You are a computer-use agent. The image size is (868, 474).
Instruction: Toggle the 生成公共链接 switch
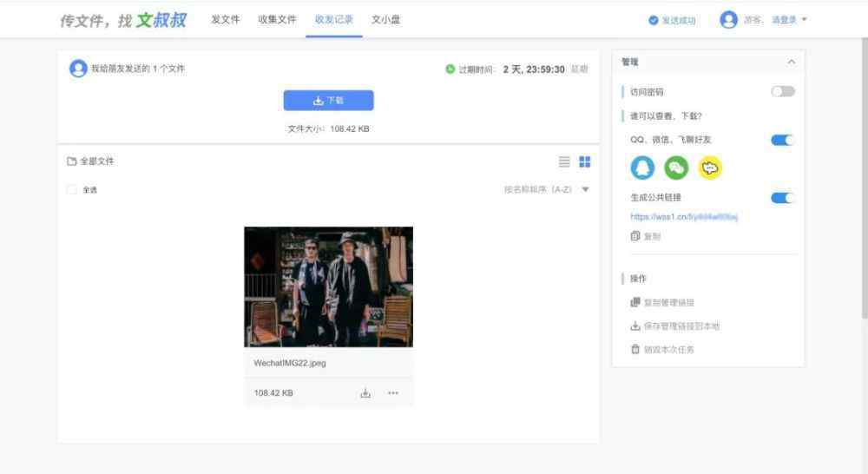click(x=783, y=198)
